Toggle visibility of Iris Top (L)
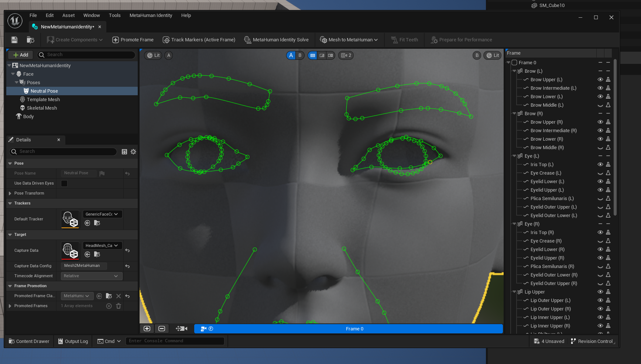This screenshot has height=364, width=641. (x=600, y=165)
